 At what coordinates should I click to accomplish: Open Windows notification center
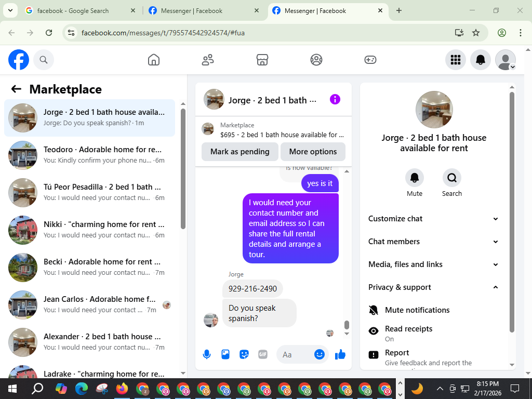click(x=515, y=389)
